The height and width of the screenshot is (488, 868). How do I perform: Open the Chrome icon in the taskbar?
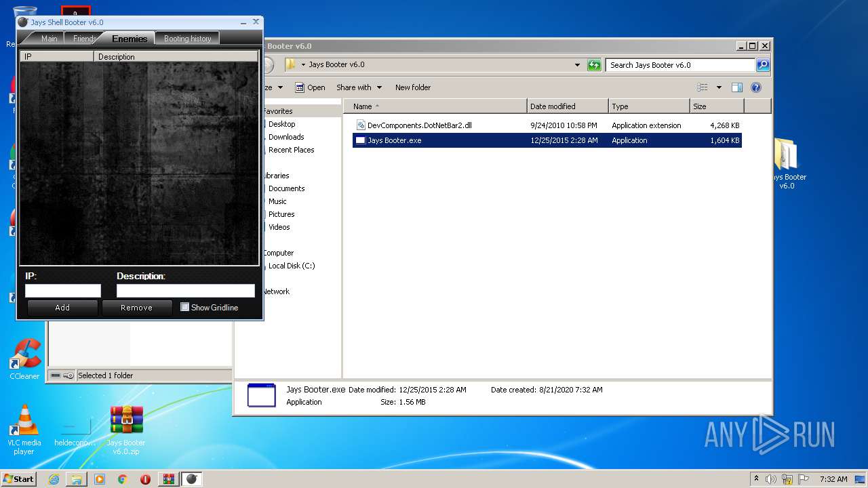122,479
